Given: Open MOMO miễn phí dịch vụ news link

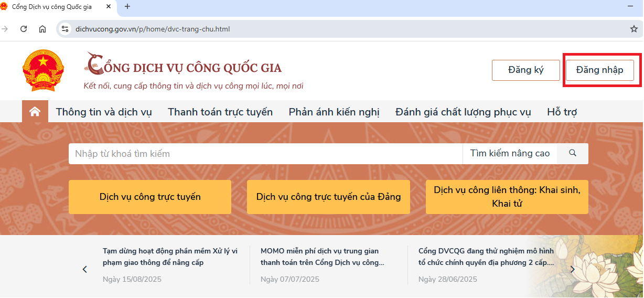Looking at the screenshot, I should [322, 257].
